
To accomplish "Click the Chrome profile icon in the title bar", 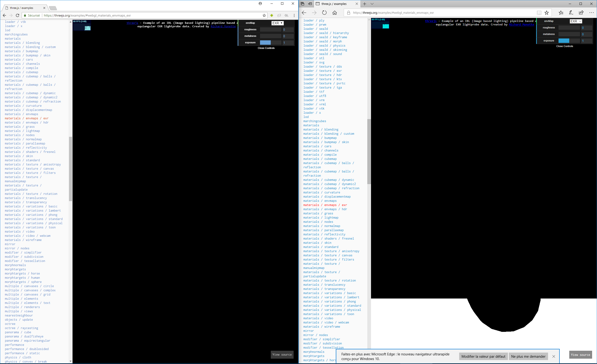I will pyautogui.click(x=260, y=4).
